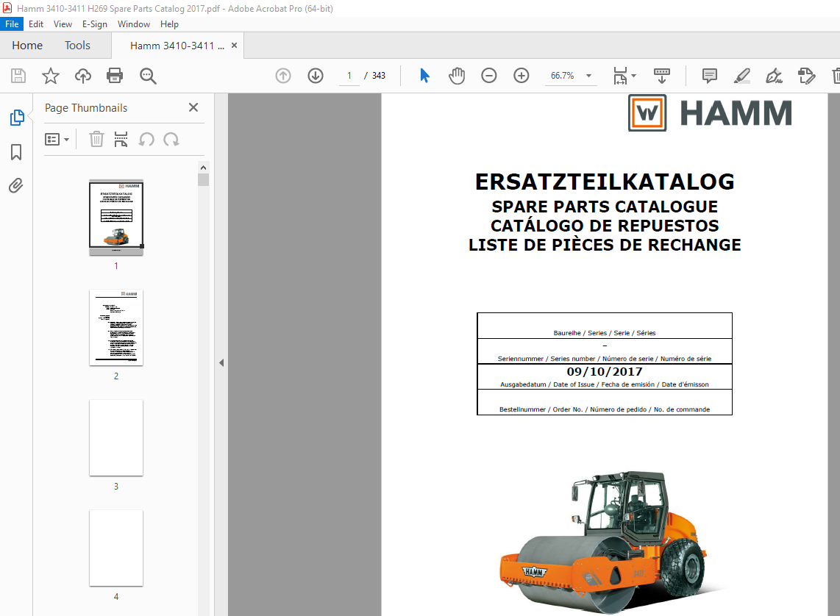Click the thumbnails scrollbar handle

pyautogui.click(x=203, y=180)
